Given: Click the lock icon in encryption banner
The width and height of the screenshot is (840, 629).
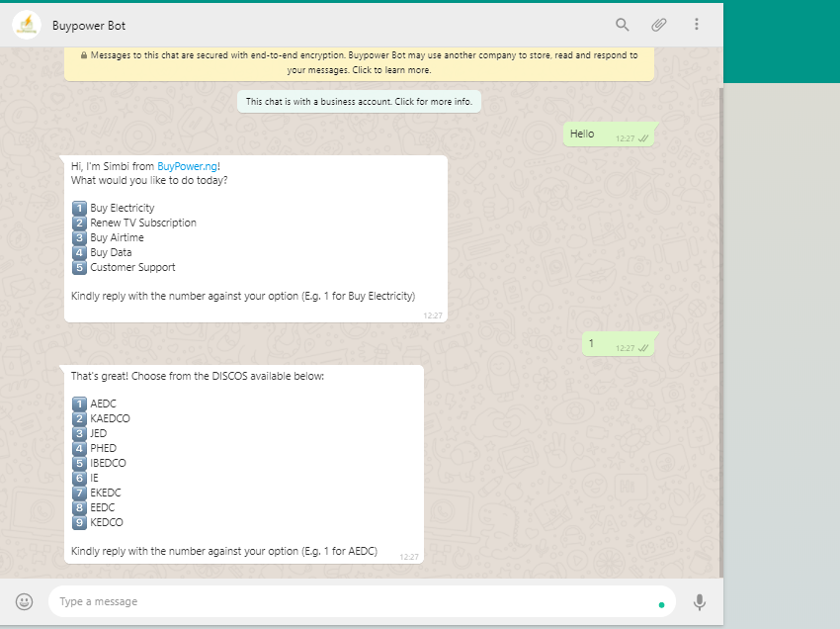Looking at the screenshot, I should [84, 55].
